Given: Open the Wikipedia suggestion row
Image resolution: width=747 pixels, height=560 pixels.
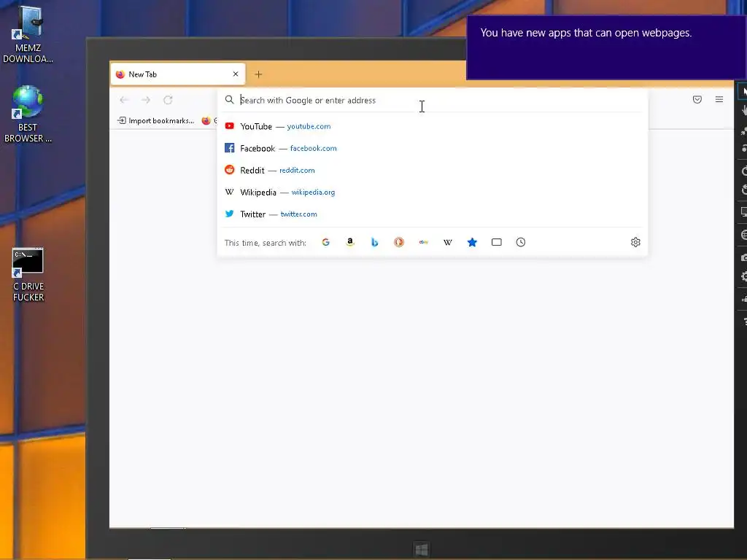Looking at the screenshot, I should pyautogui.click(x=432, y=192).
